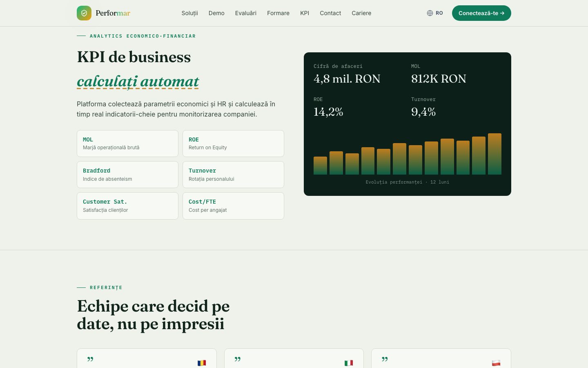Click the Performar shield logo icon
588x368 pixels.
click(x=84, y=13)
